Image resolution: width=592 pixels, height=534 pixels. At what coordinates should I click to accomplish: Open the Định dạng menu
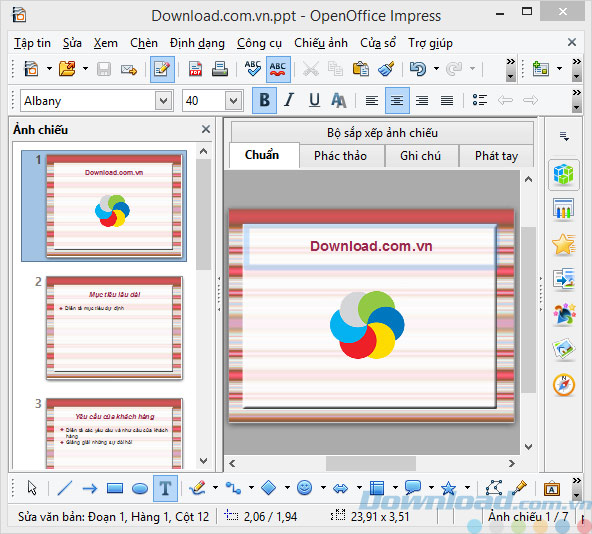197,43
